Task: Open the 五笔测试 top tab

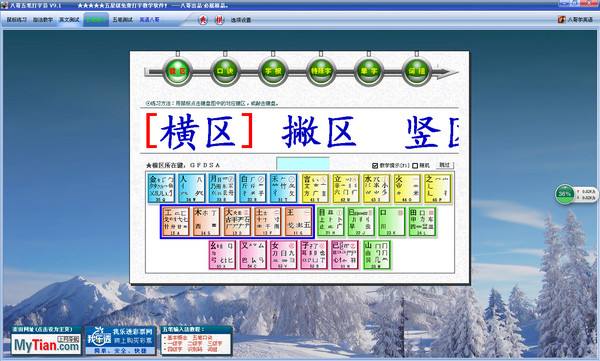Action: coord(122,20)
